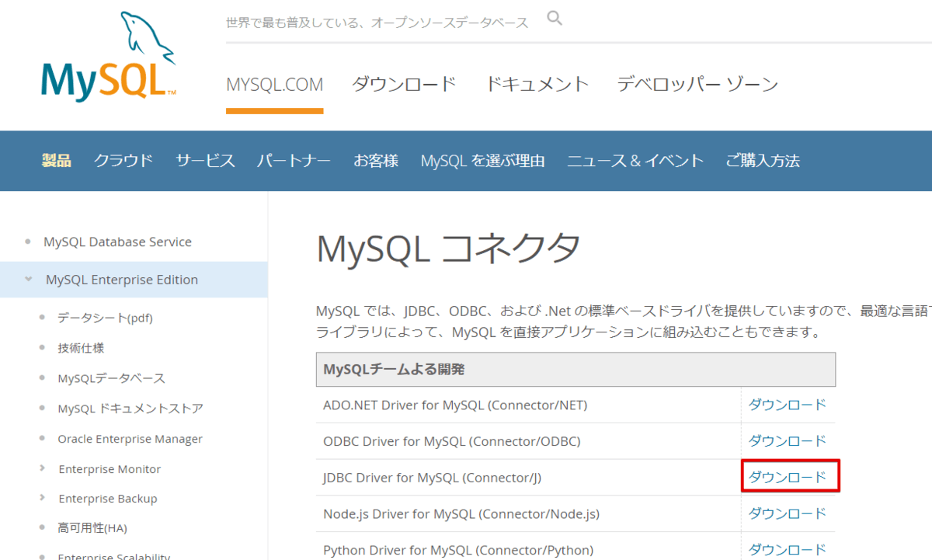Screen dimensions: 932x560
Task: Download ADO.NET Driver (Connector/NET)
Action: pos(787,405)
